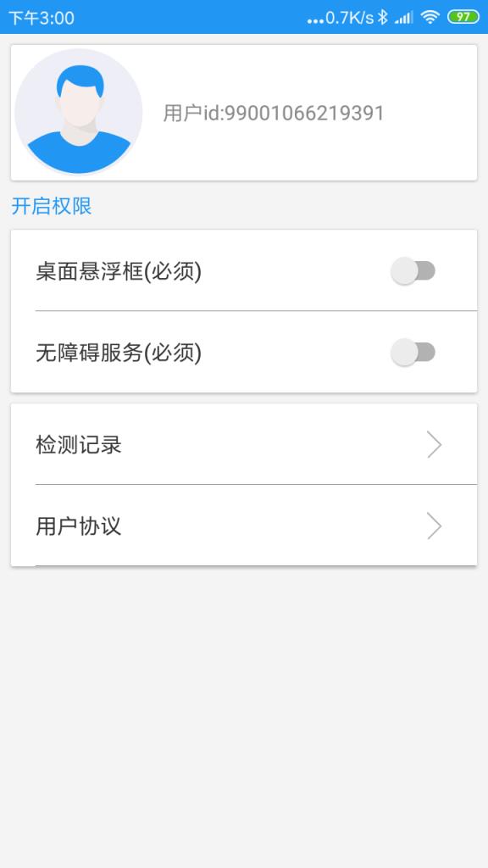The width and height of the screenshot is (488, 868).
Task: Select the 检测记录 list item
Action: 243,444
